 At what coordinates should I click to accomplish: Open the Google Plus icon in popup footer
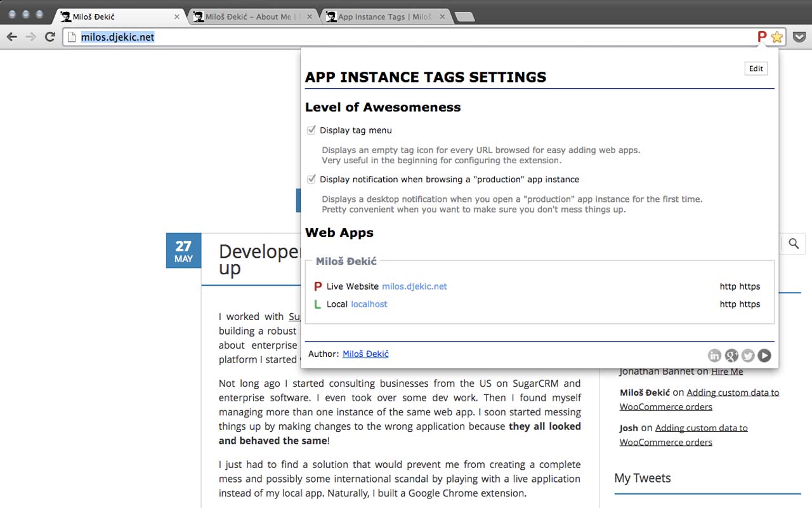[731, 356]
